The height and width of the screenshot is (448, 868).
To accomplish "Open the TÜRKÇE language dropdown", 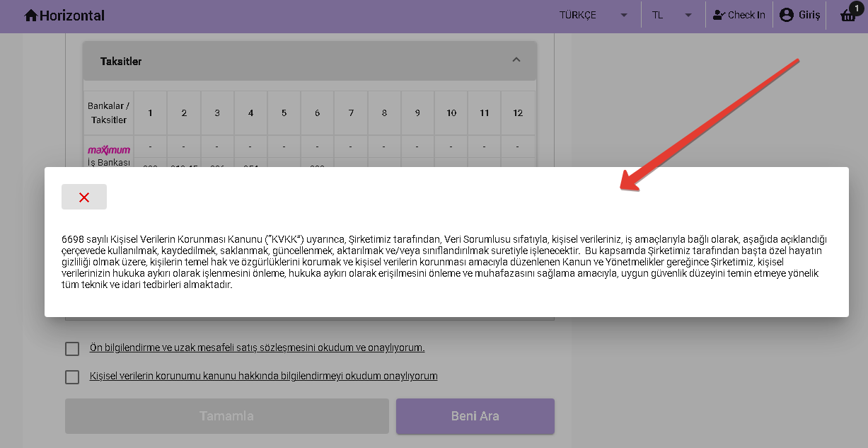I will point(593,15).
